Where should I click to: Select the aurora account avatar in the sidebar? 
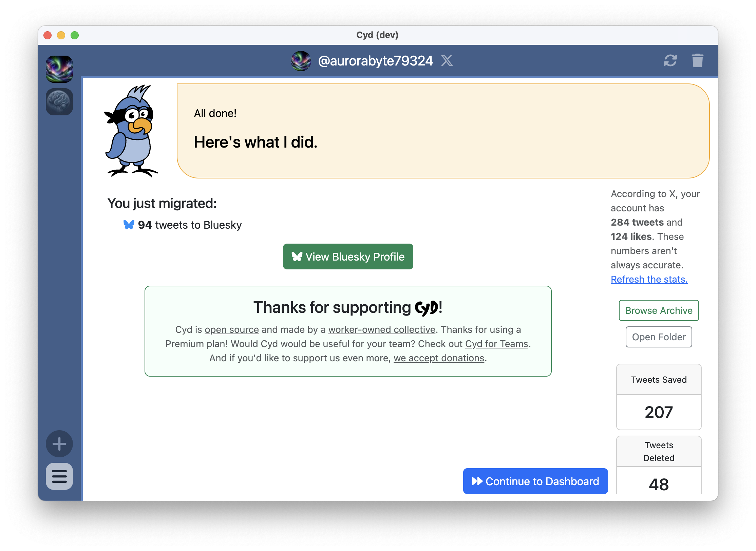tap(59, 69)
